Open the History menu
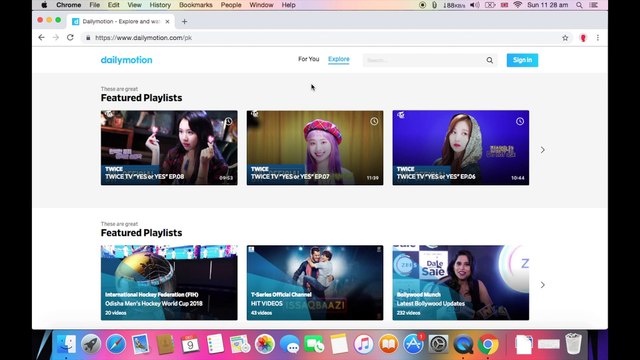The width and height of the screenshot is (640, 360). [160, 5]
